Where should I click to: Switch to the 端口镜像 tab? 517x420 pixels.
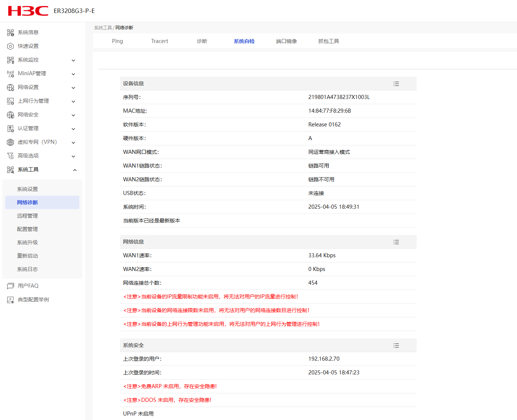tap(286, 41)
